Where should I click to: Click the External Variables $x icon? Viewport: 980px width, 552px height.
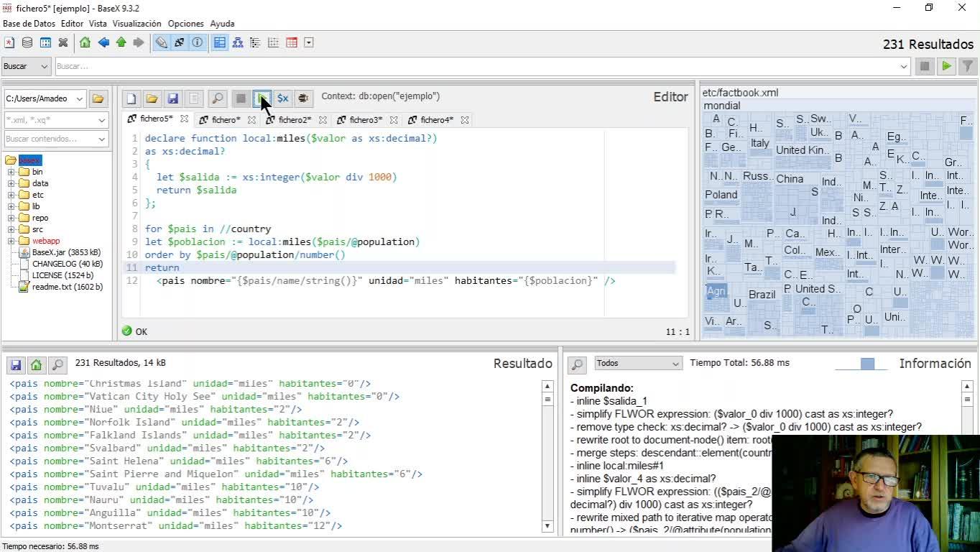(x=283, y=98)
